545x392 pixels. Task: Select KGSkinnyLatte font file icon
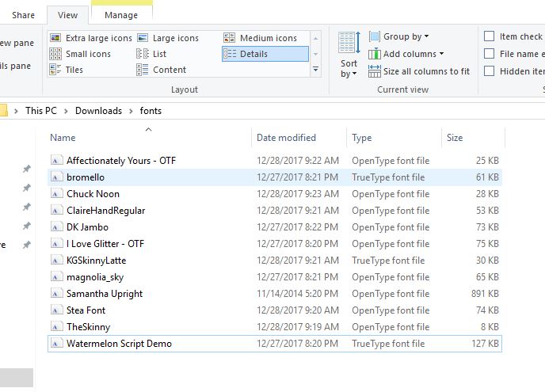point(56,261)
